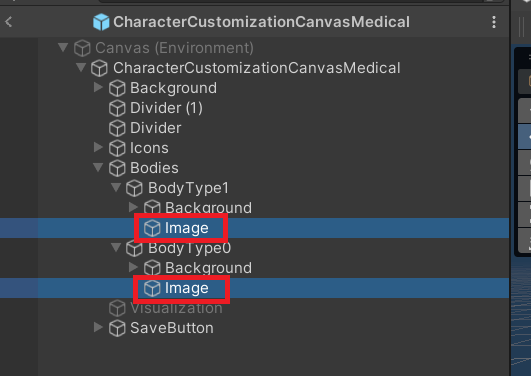Select the Visualization object
Viewport: 531px width, 376px height.
click(x=176, y=308)
